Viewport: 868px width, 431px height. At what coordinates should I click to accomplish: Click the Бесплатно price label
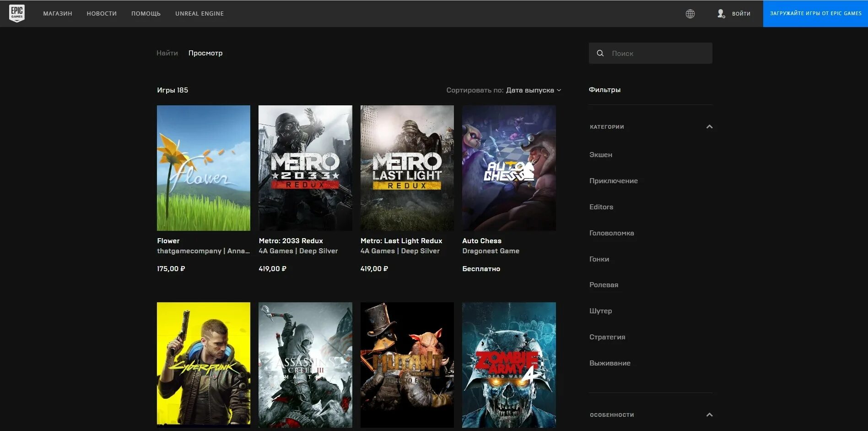[481, 269]
